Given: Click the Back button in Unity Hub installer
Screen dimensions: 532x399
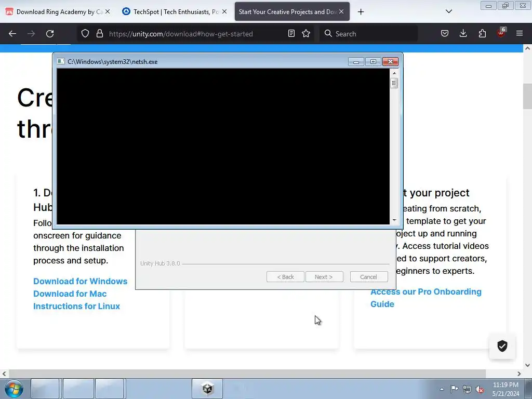Looking at the screenshot, I should (x=285, y=277).
